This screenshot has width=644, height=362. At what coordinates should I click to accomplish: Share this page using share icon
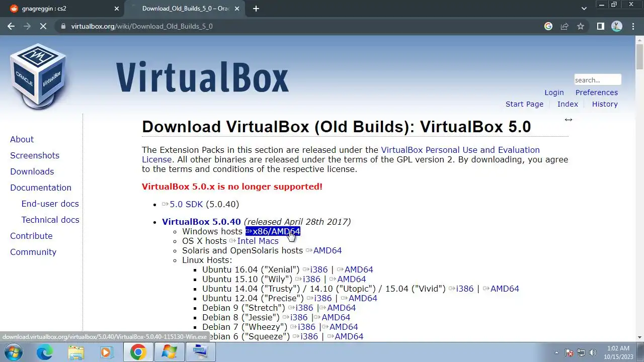pos(565,26)
